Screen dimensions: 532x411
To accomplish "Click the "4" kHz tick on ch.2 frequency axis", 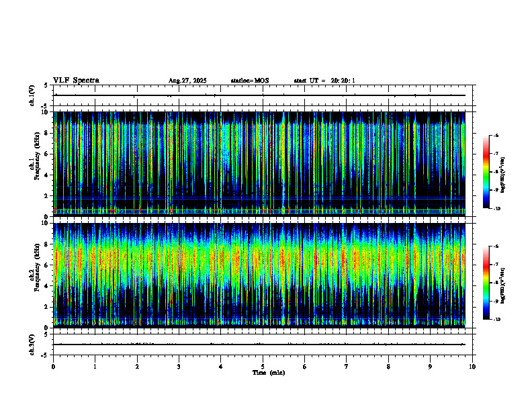I will [47, 286].
